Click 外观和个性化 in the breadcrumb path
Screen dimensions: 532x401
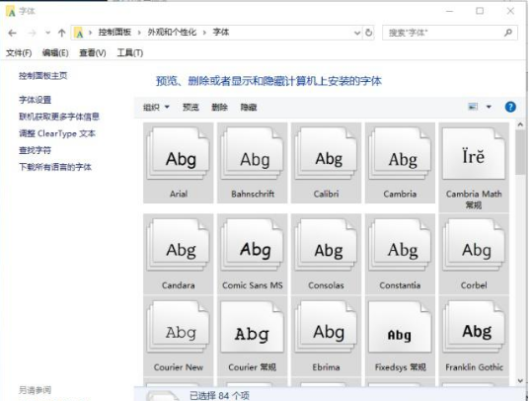point(172,33)
